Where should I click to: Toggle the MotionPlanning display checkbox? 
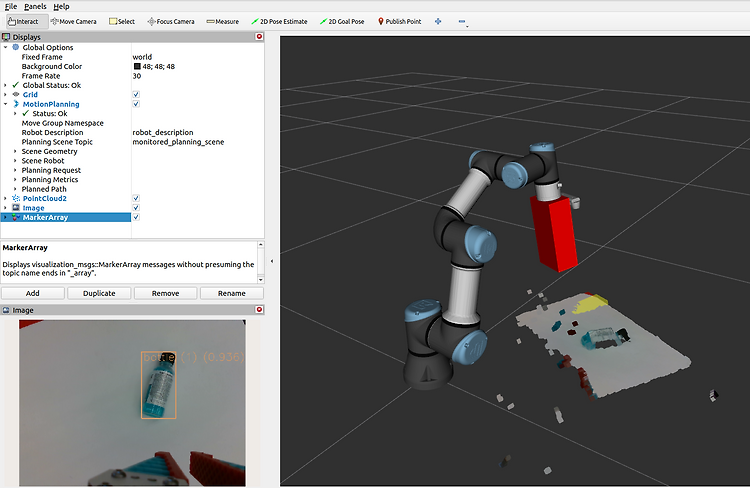click(x=136, y=104)
